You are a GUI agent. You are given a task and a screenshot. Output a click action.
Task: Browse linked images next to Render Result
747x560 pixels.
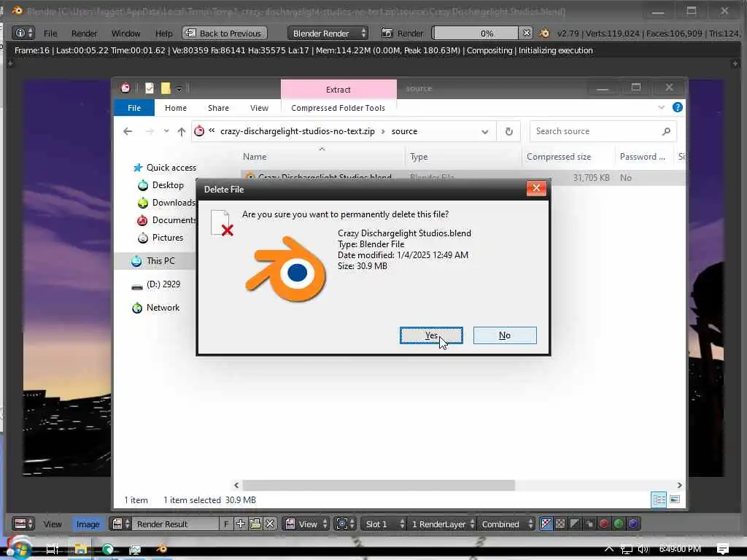[x=120, y=524]
